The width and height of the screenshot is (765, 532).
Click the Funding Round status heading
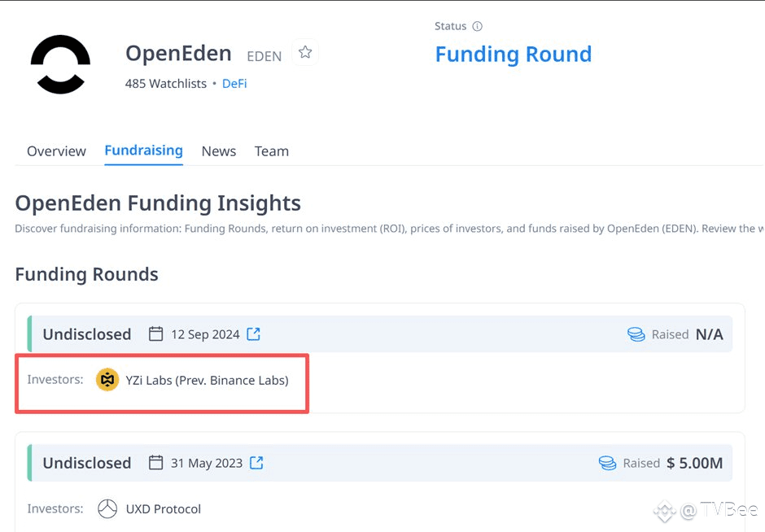[x=514, y=55]
